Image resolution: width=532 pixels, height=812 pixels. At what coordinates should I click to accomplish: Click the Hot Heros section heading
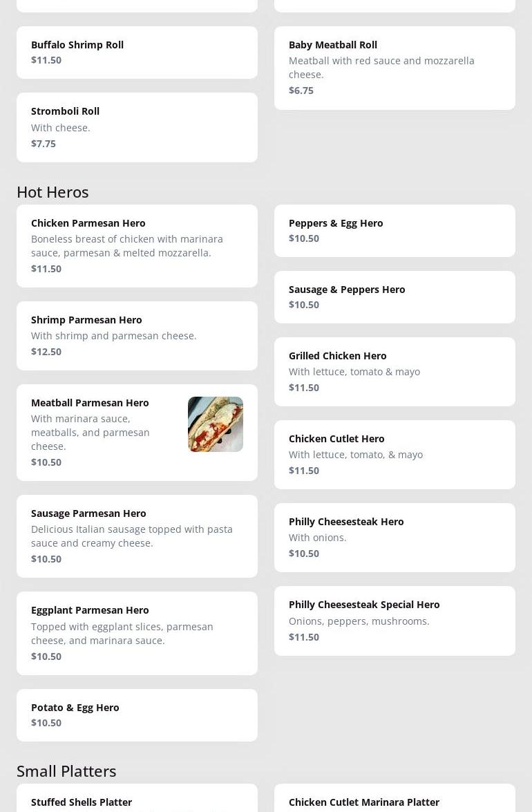tap(53, 191)
